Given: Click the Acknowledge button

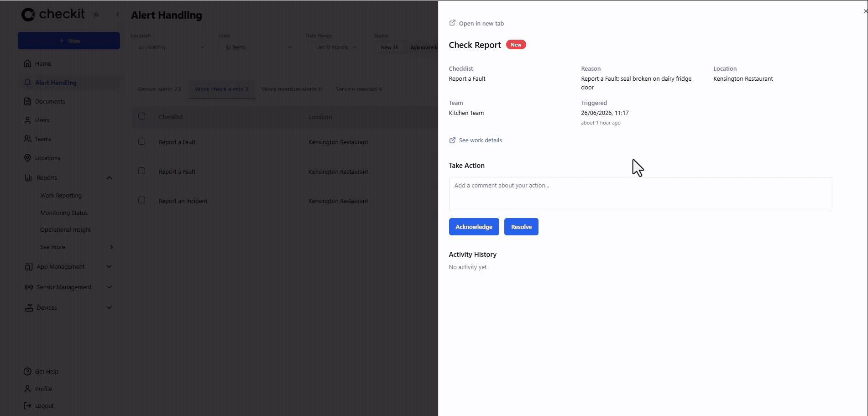Looking at the screenshot, I should [474, 227].
